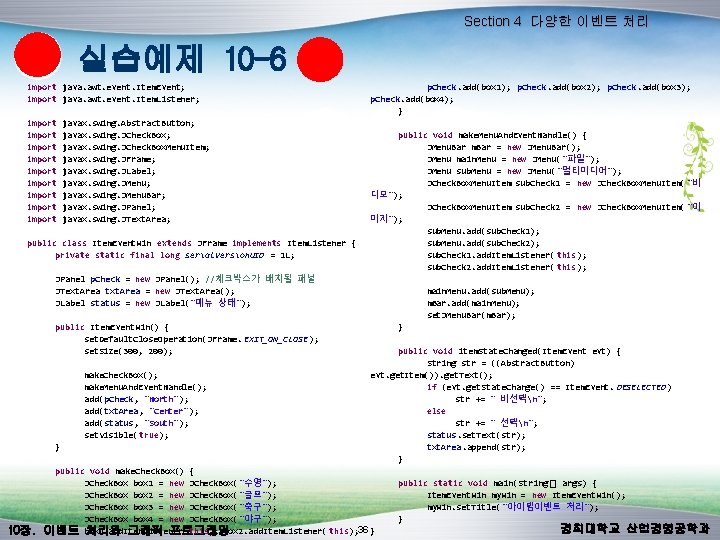The height and width of the screenshot is (540, 720).
Task: Select the JCheckBox box2 "골프" line
Action: 180,495
